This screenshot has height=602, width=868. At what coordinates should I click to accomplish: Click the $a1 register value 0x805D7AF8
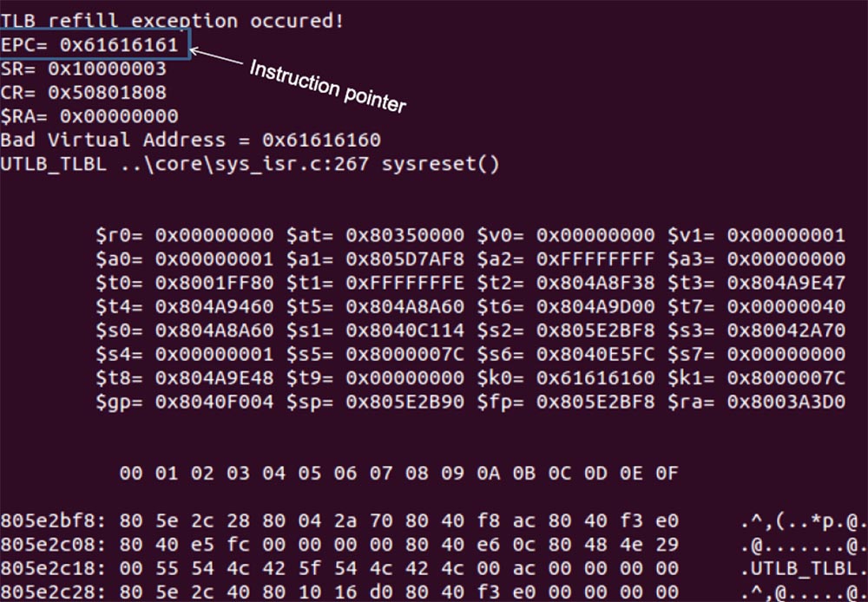point(404,258)
